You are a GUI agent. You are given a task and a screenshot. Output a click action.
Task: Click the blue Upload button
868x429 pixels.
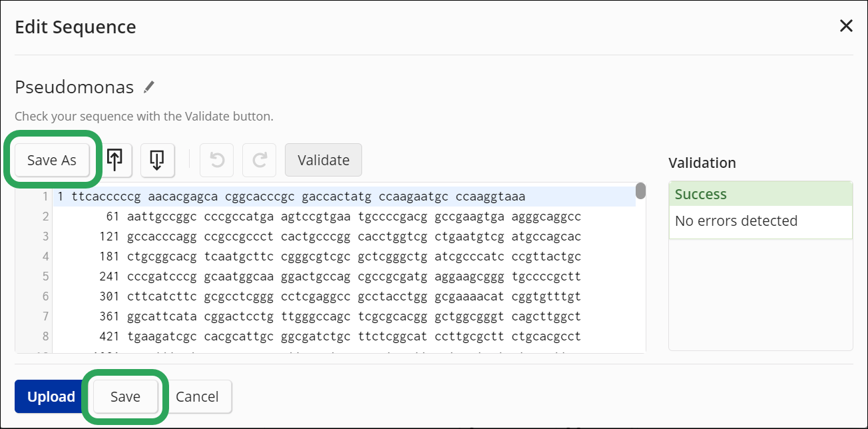coord(51,397)
